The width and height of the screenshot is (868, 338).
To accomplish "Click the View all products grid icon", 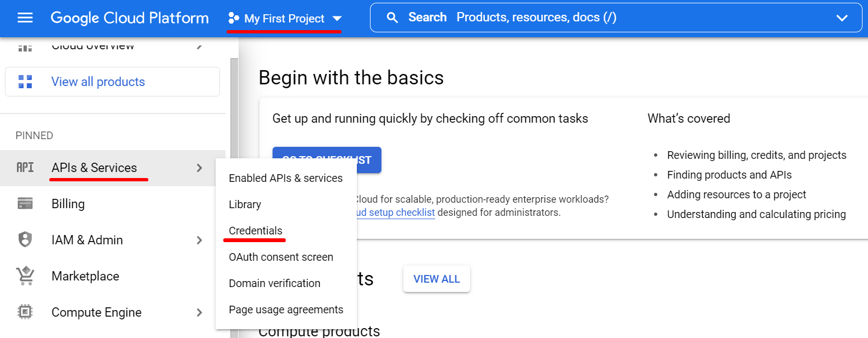I will pyautogui.click(x=25, y=82).
